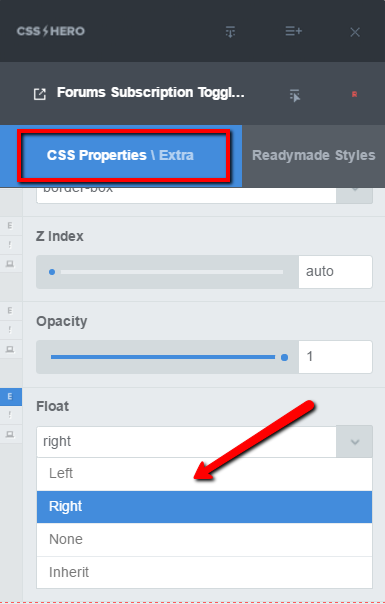The image size is (385, 604).
Task: Click the E marker beside Z Index
Action: click(x=10, y=226)
